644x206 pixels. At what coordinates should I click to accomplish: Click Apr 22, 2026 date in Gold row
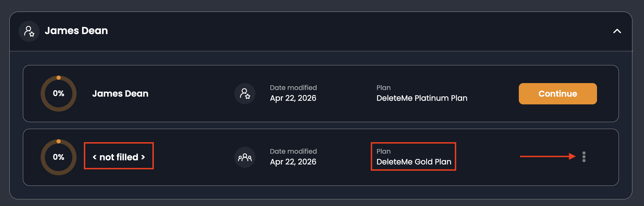(x=293, y=162)
